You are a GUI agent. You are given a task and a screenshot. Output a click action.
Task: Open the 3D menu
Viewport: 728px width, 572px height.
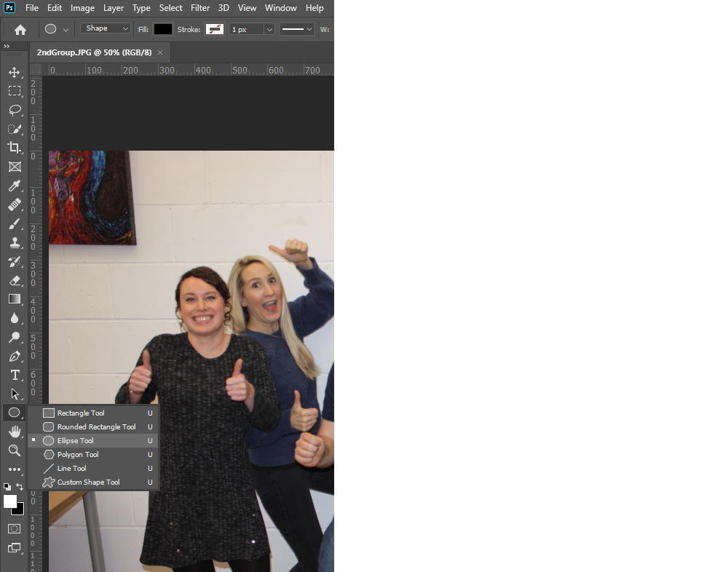[223, 8]
